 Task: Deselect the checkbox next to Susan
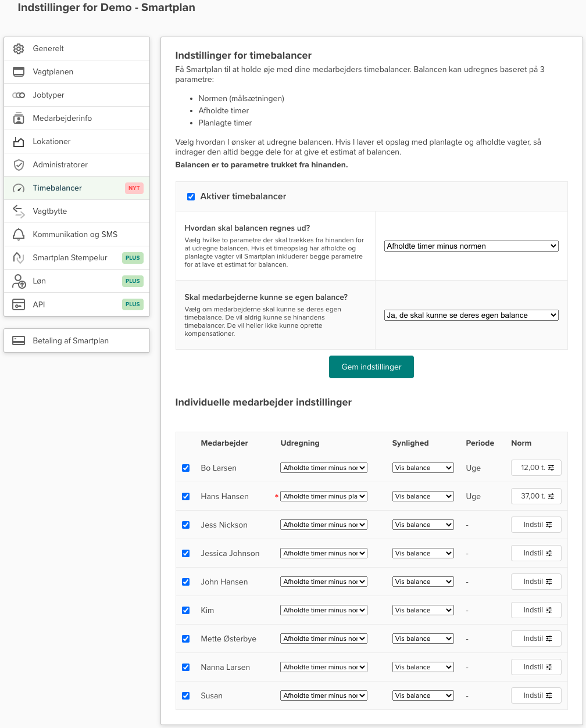pos(185,696)
